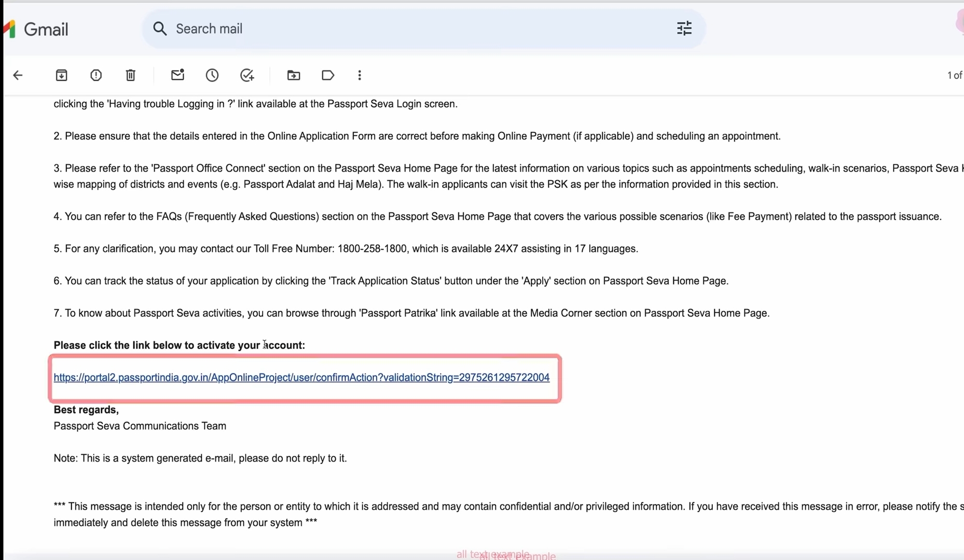Open the Move to folder icon
The height and width of the screenshot is (560, 964).
pyautogui.click(x=294, y=76)
